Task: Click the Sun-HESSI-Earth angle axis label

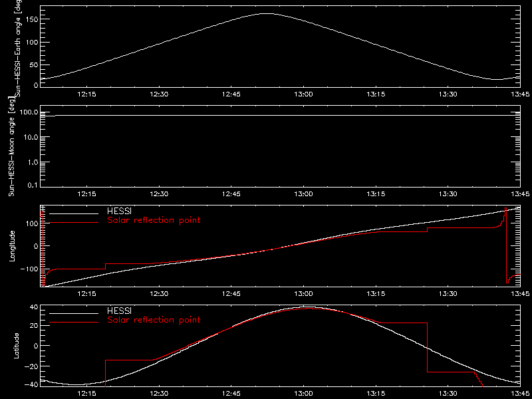Action: click(x=19, y=48)
